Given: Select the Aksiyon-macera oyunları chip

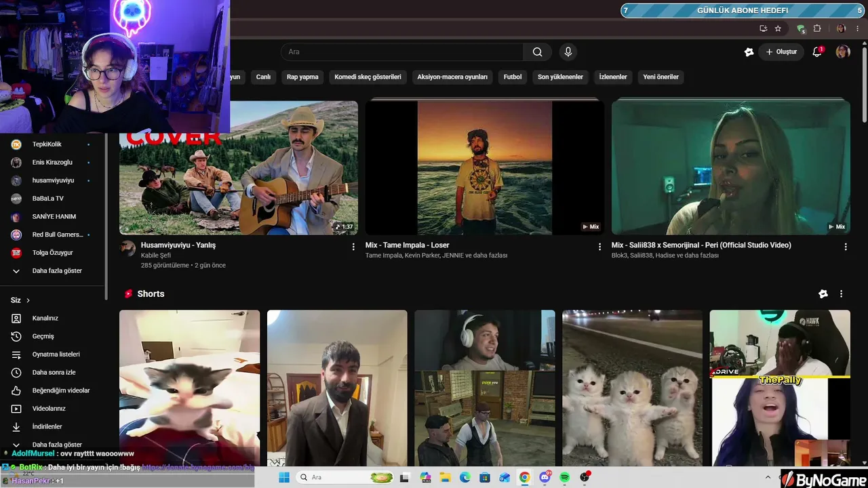Looking at the screenshot, I should pyautogui.click(x=452, y=77).
